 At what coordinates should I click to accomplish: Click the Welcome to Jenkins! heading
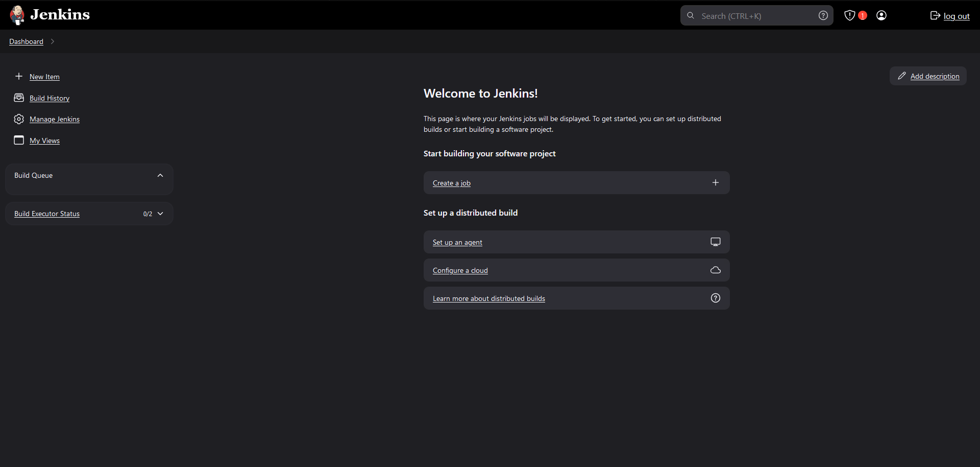(x=480, y=94)
